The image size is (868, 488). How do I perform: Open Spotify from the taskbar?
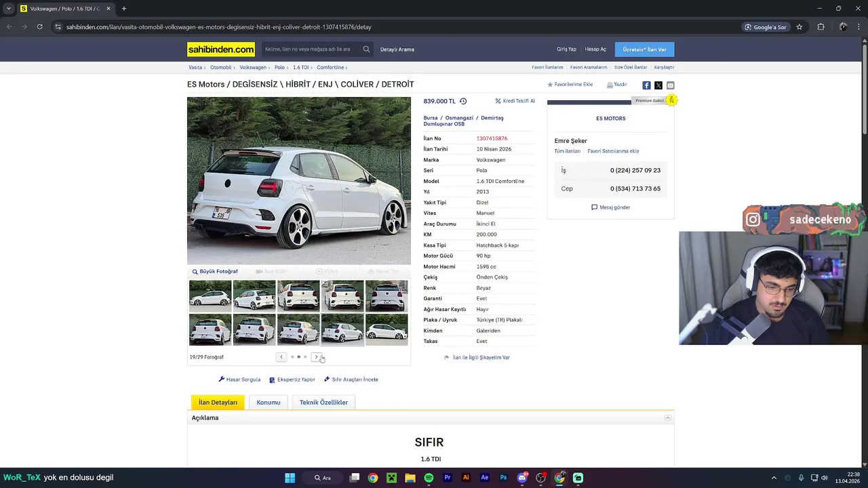coord(429,478)
